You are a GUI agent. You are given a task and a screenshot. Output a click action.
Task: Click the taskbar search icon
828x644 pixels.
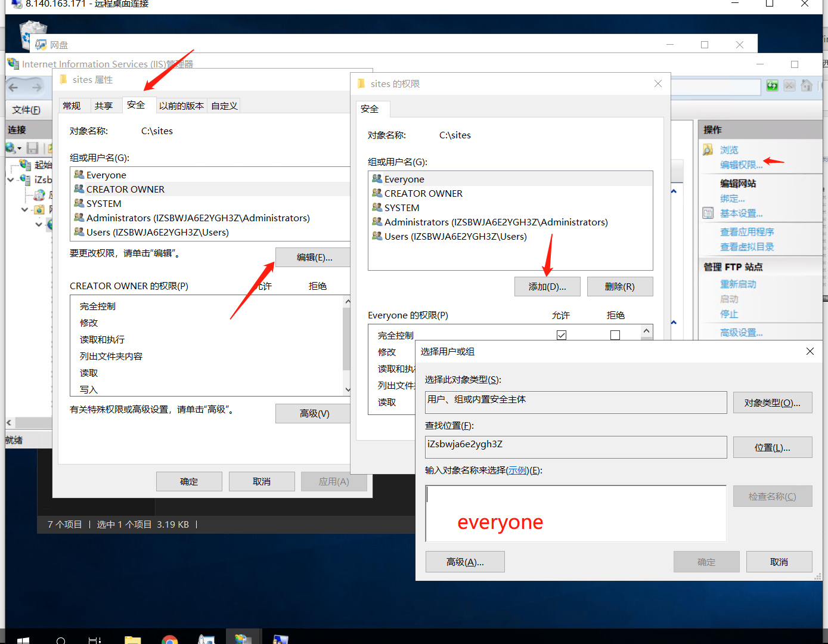coord(61,640)
